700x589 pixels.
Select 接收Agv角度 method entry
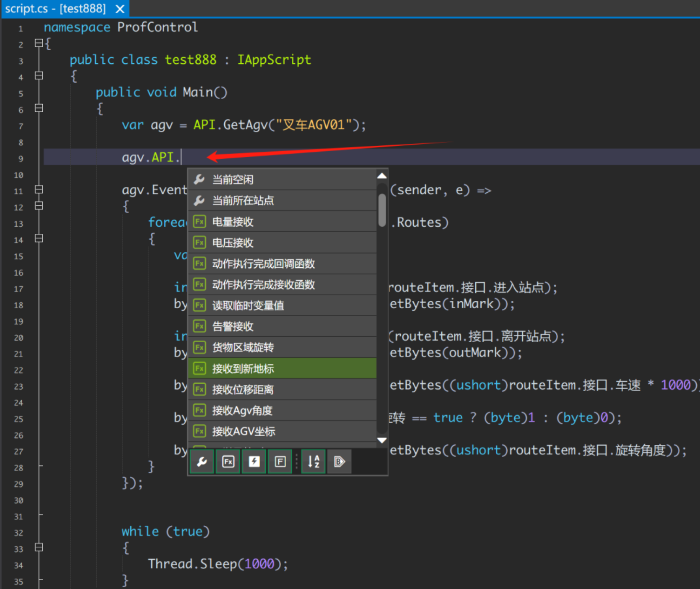283,411
